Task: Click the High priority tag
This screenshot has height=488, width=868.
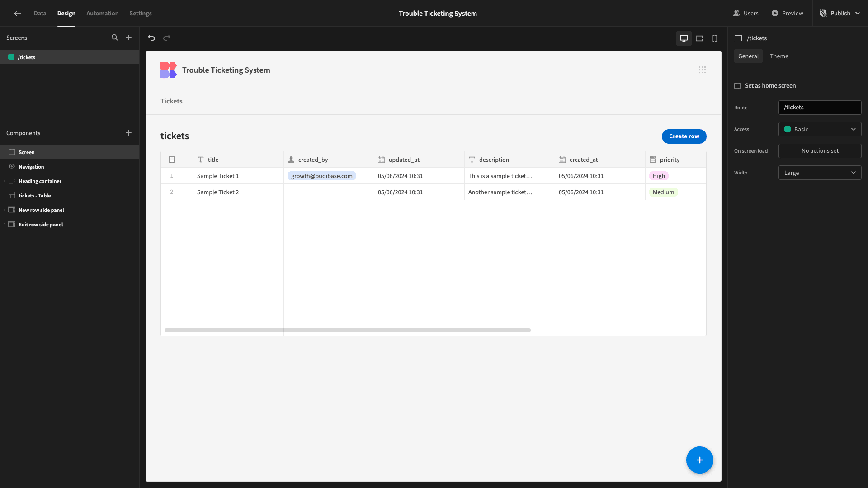Action: pos(659,176)
